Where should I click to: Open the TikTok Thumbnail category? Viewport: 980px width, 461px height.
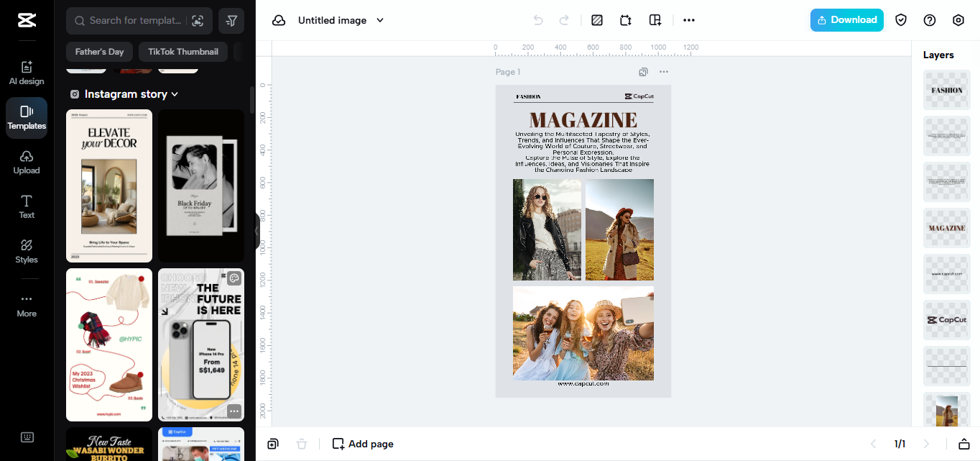point(182,51)
